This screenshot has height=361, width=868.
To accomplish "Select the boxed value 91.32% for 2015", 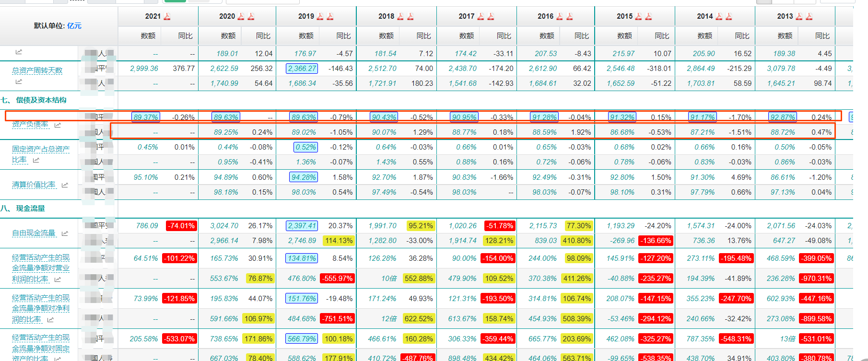I will [622, 117].
